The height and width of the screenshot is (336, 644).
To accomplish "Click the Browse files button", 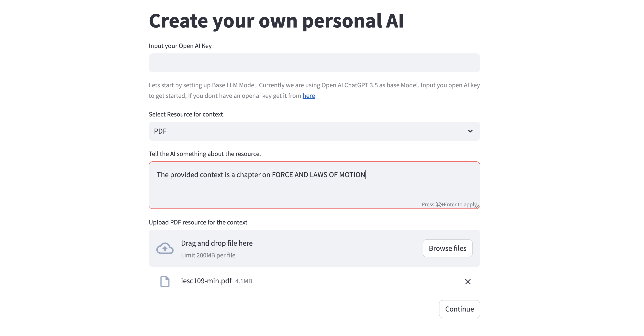I will coord(447,248).
